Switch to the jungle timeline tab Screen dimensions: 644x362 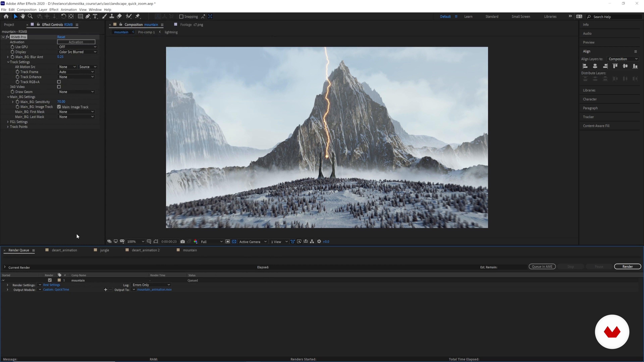104,250
